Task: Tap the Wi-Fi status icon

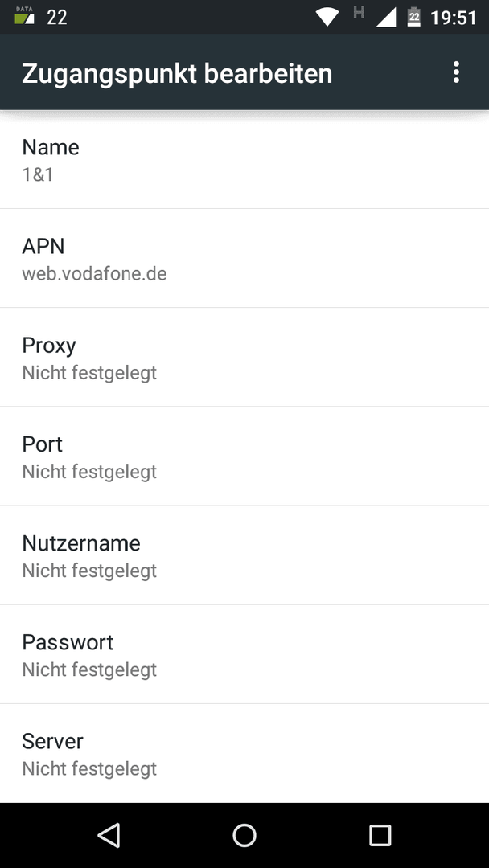Action: 327,17
